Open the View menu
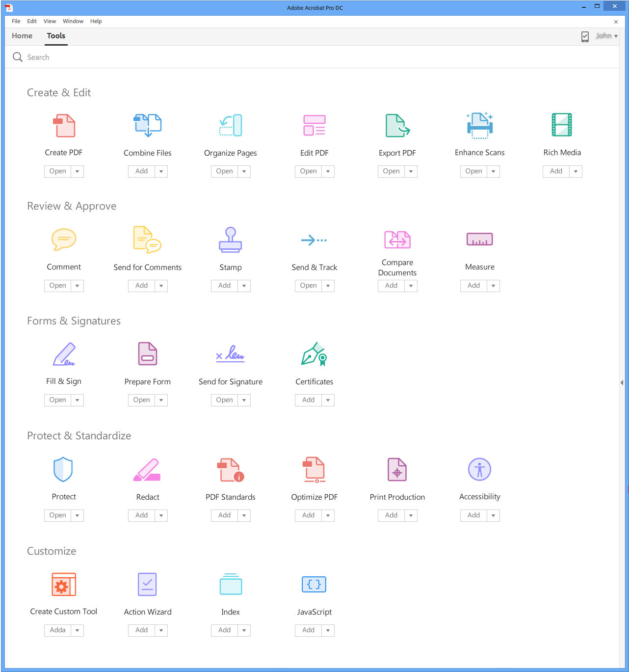The image size is (629, 672). [50, 21]
